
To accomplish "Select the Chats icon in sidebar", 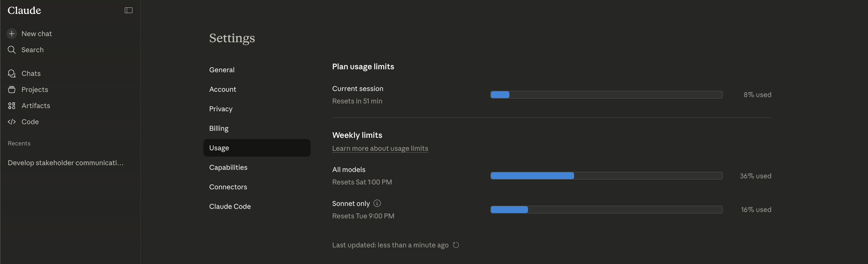I will 12,73.
